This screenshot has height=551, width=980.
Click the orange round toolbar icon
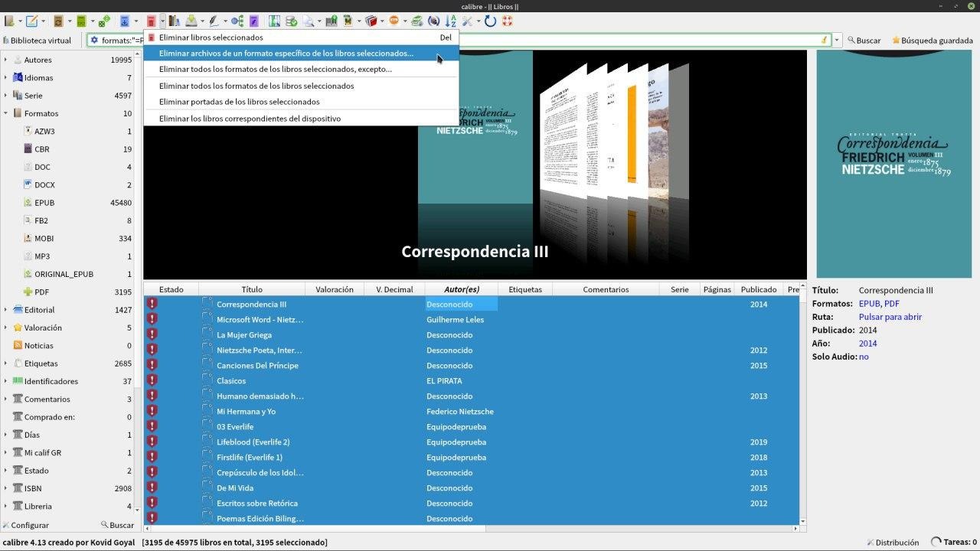point(394,21)
